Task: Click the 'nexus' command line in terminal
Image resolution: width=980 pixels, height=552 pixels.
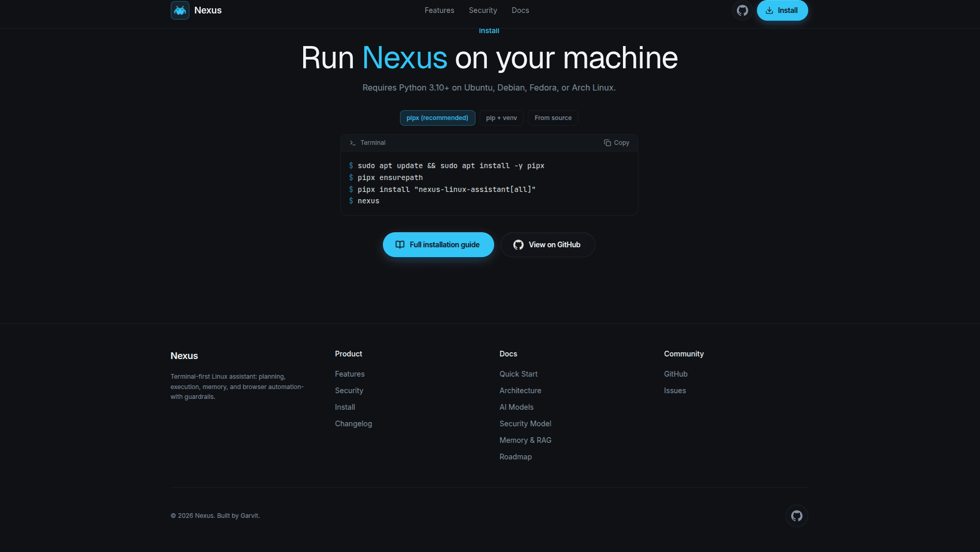Action: [x=364, y=201]
